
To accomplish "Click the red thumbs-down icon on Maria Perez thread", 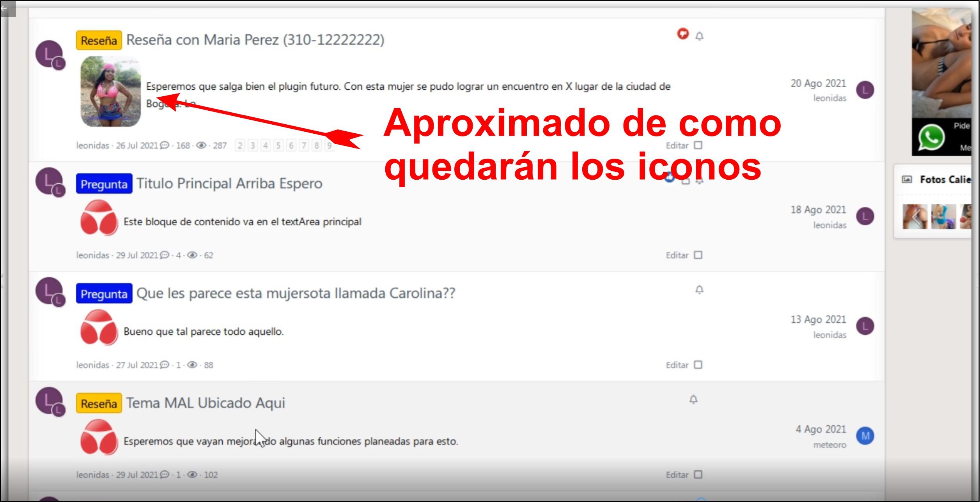I will (682, 34).
